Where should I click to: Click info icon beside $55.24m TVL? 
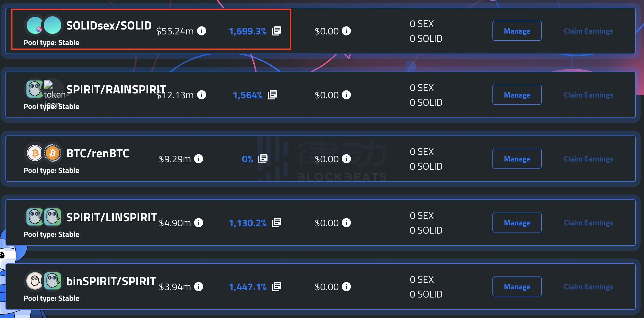[x=202, y=31]
